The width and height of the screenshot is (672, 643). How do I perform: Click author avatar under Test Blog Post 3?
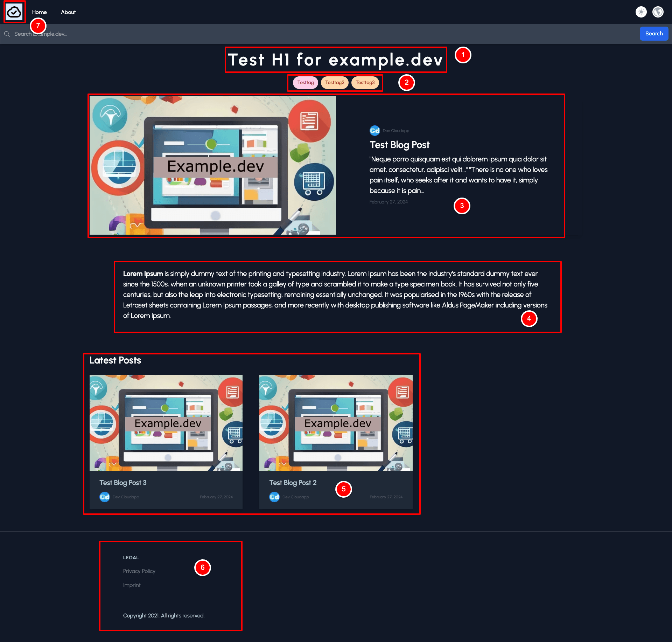(x=104, y=497)
